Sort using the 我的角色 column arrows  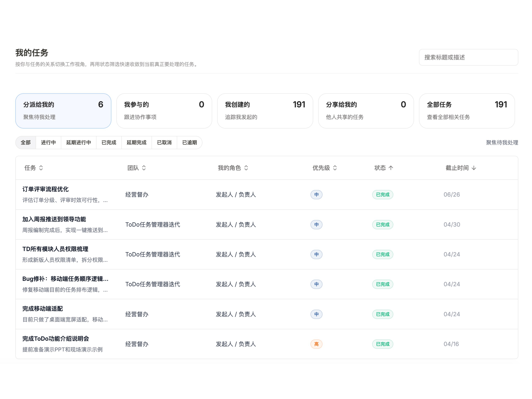[x=246, y=168]
